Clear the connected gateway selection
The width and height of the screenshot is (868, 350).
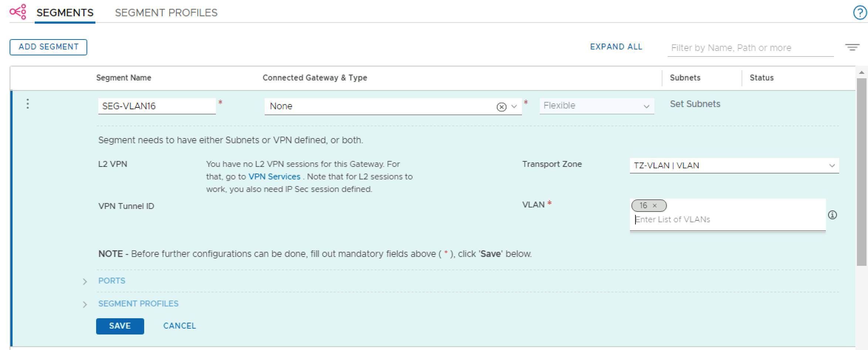[x=501, y=107]
